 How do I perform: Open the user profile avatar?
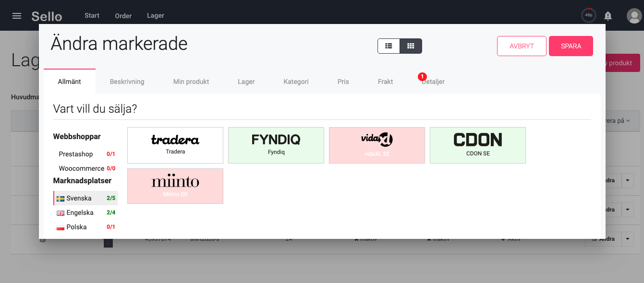tap(634, 16)
